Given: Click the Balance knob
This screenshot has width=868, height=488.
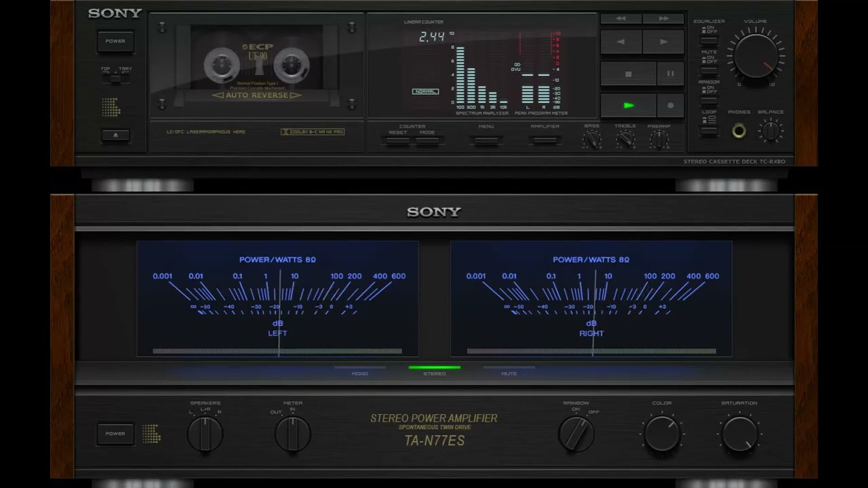Looking at the screenshot, I should (x=770, y=130).
